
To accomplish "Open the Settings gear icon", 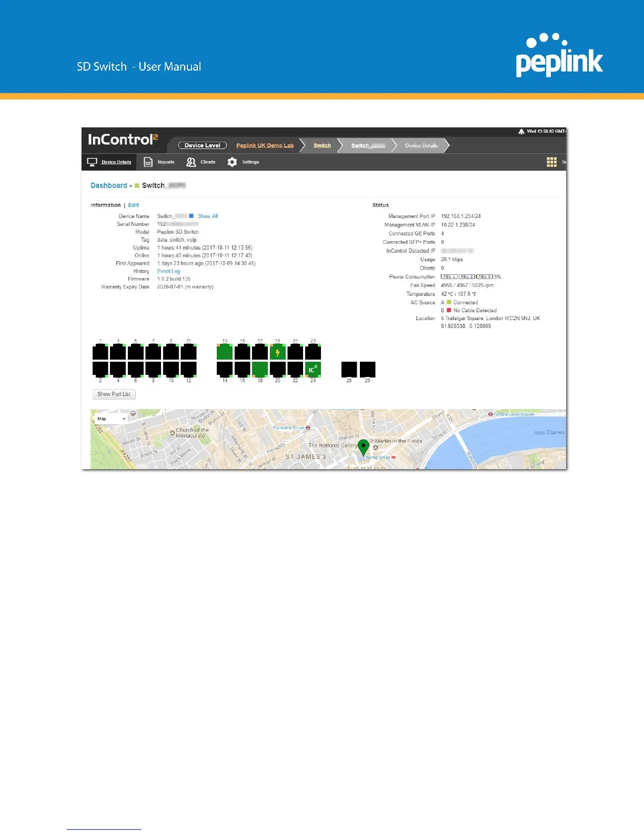I will [x=232, y=162].
